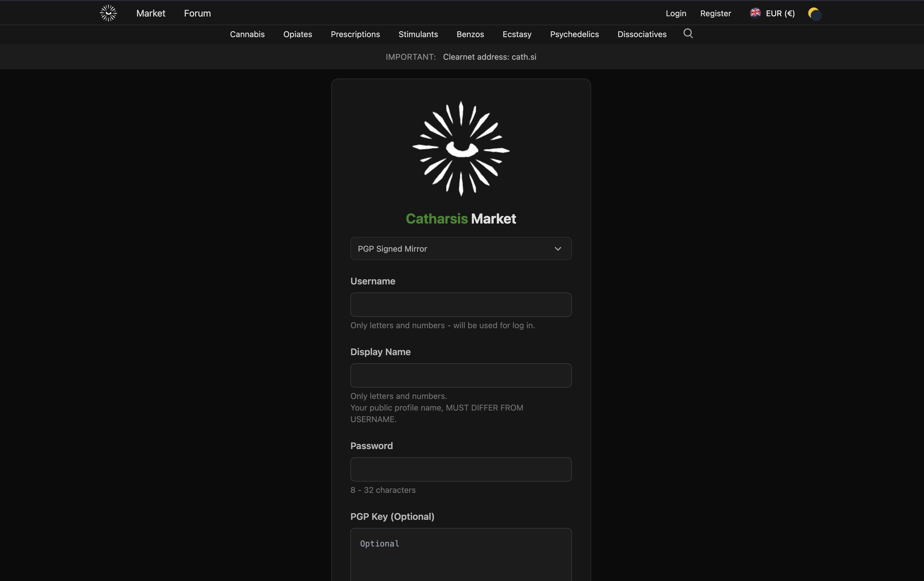The image size is (924, 581).
Task: Select the Cannabis category
Action: click(247, 34)
